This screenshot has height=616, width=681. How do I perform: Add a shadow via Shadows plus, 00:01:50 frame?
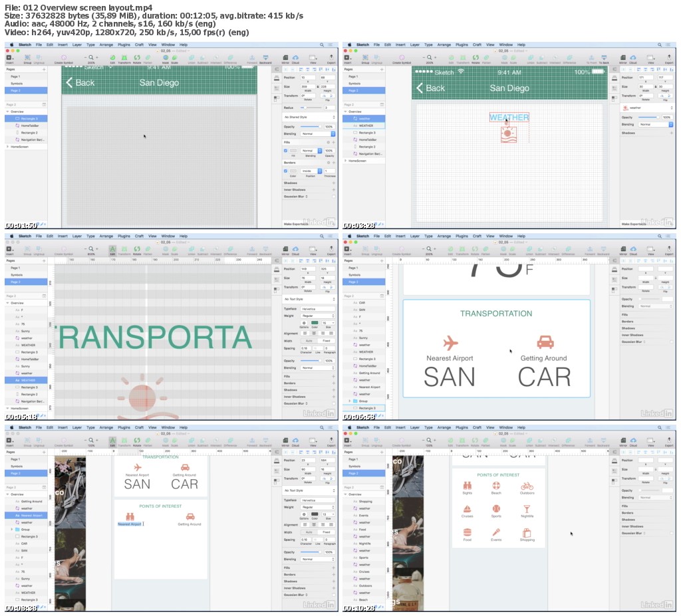tap(334, 183)
